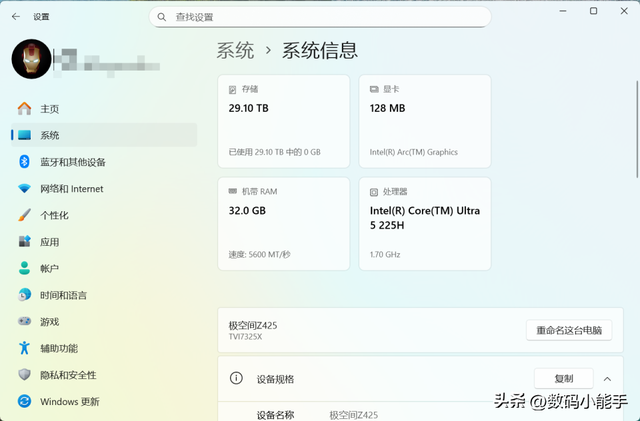Open 应用 apps settings
640x421 pixels.
pyautogui.click(x=49, y=242)
